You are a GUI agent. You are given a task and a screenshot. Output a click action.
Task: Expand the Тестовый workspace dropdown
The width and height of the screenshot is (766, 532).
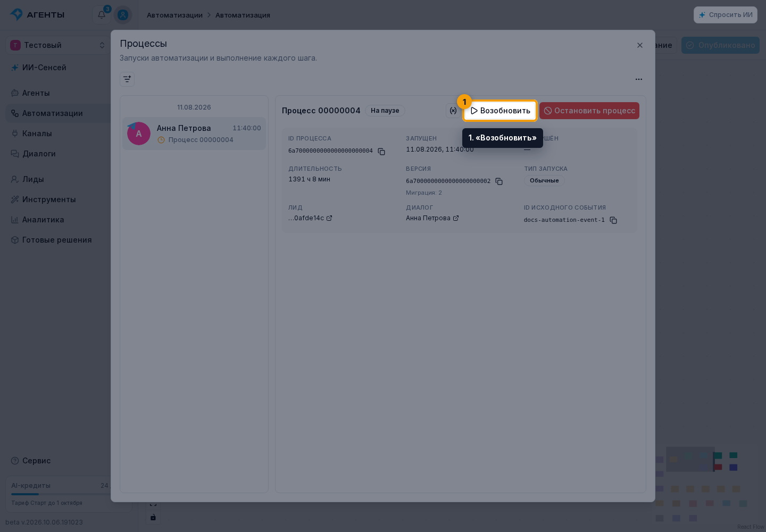tap(59, 45)
